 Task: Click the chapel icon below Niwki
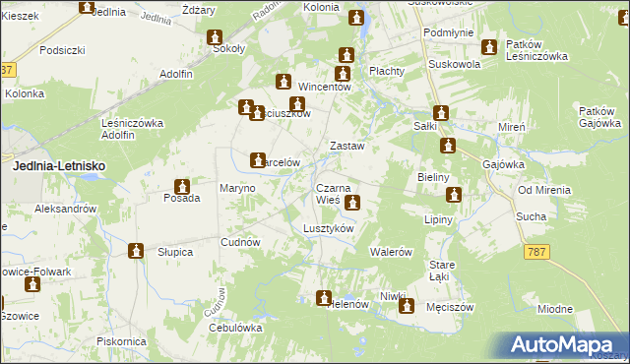click(x=407, y=306)
